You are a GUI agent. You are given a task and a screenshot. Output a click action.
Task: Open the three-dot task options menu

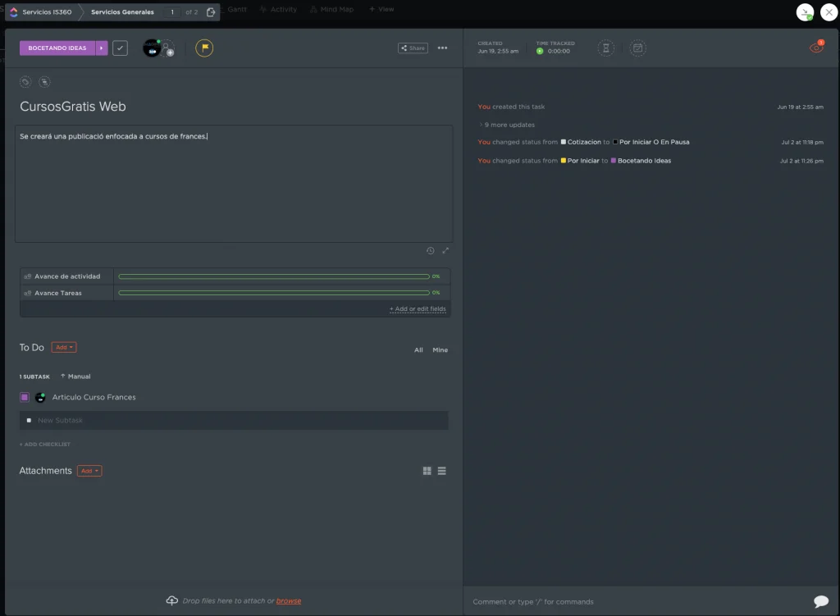(442, 48)
